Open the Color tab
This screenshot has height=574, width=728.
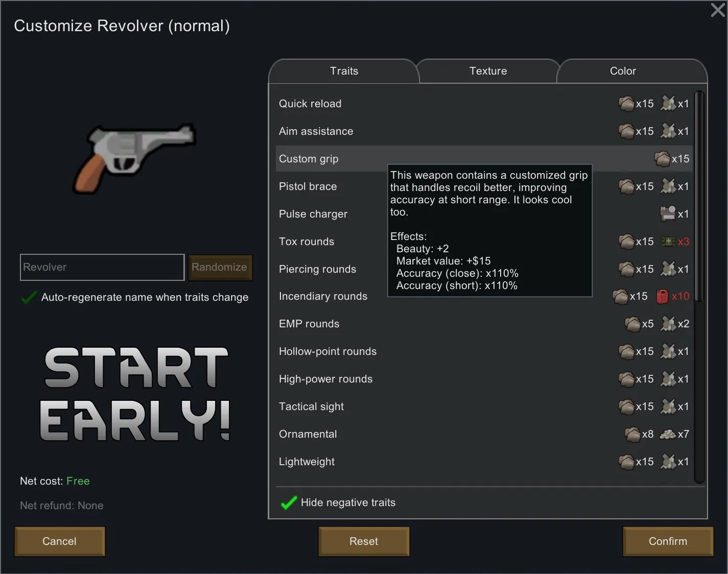point(623,71)
